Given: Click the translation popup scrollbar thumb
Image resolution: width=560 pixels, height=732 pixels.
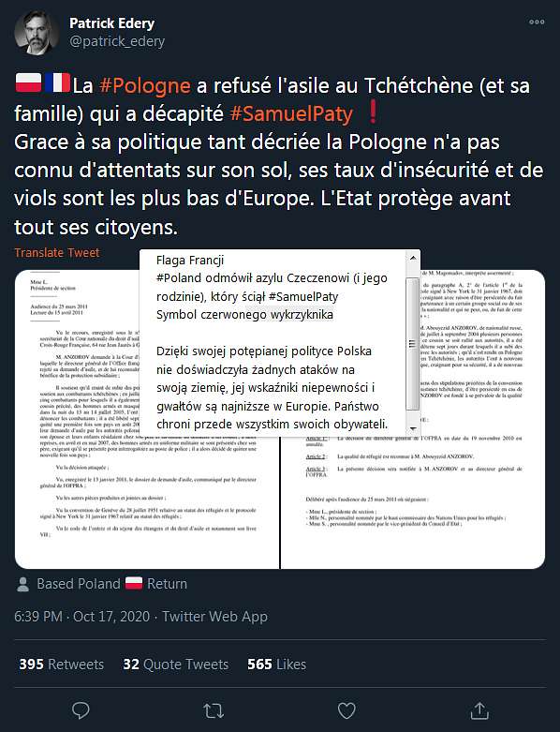Looking at the screenshot, I should coord(412,344).
